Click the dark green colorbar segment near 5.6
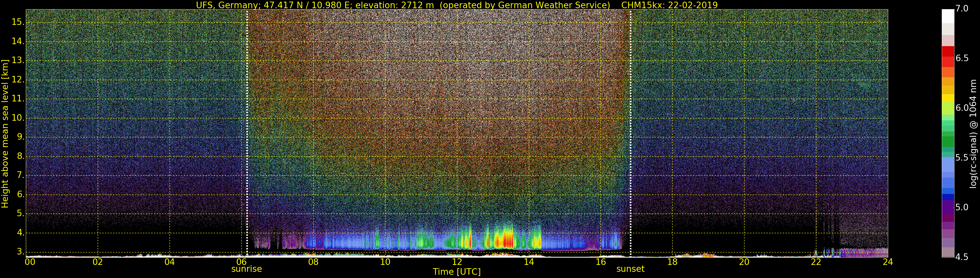980x278 pixels. [x=948, y=141]
